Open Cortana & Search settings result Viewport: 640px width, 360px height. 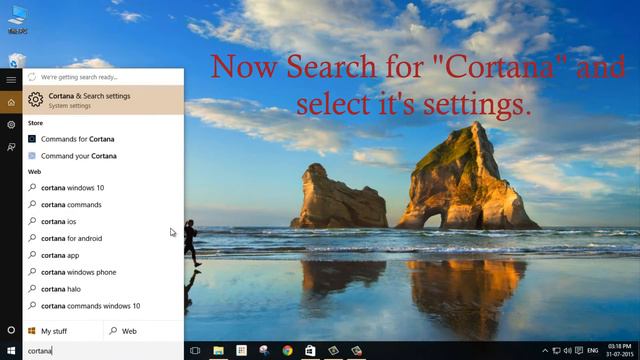[103, 100]
